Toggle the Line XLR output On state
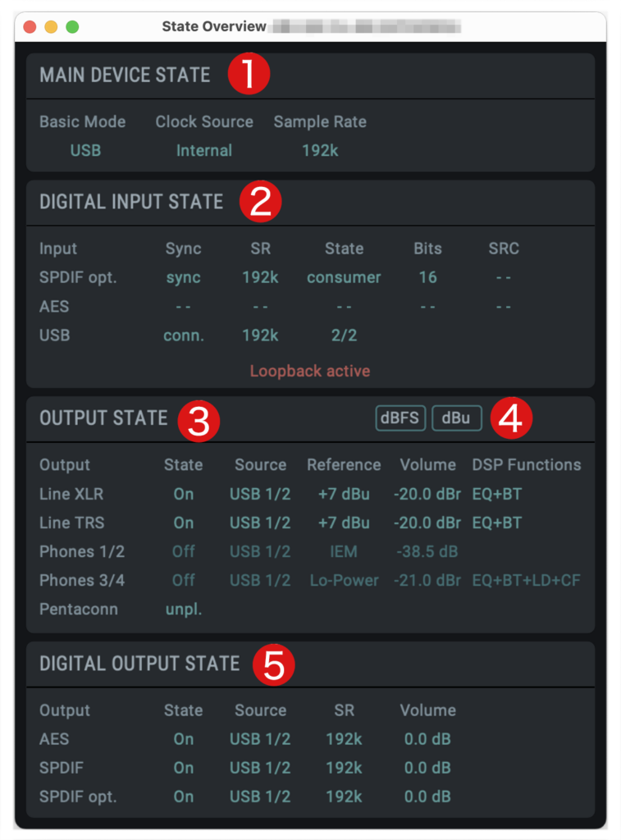 click(183, 494)
